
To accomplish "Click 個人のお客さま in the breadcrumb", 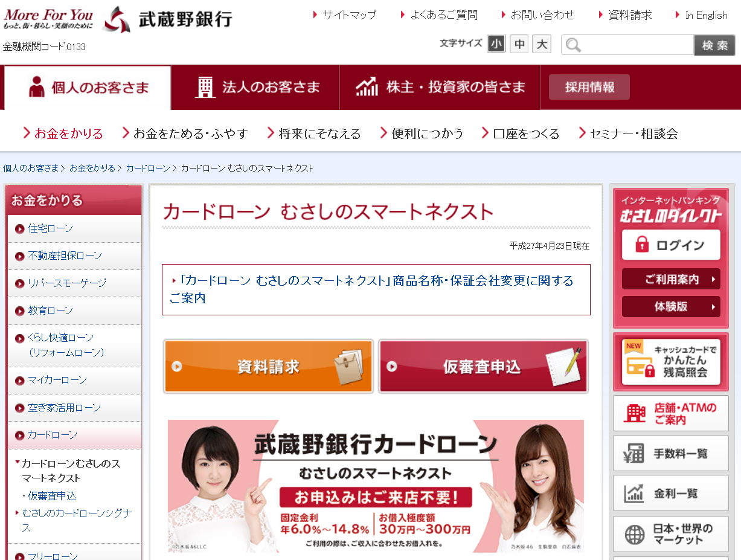I will (x=31, y=168).
